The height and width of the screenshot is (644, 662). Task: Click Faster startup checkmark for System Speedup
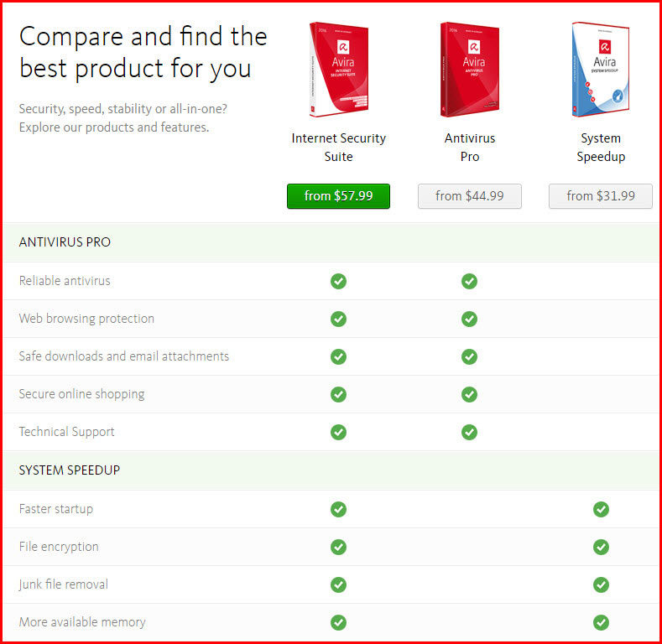pos(602,509)
